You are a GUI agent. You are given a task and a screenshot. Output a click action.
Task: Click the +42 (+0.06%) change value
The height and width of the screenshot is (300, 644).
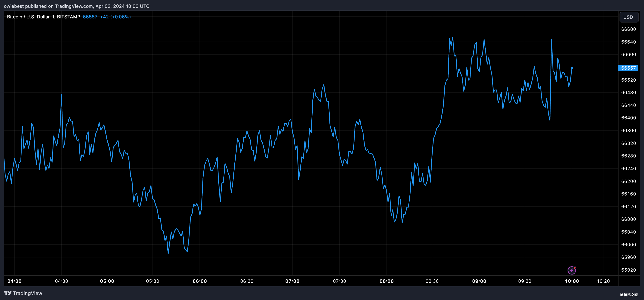coord(115,17)
